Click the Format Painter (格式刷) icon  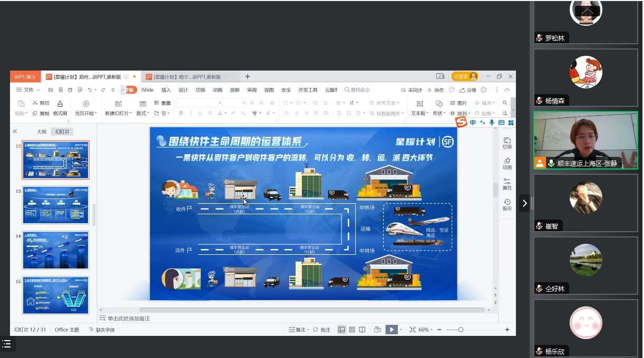(x=60, y=104)
